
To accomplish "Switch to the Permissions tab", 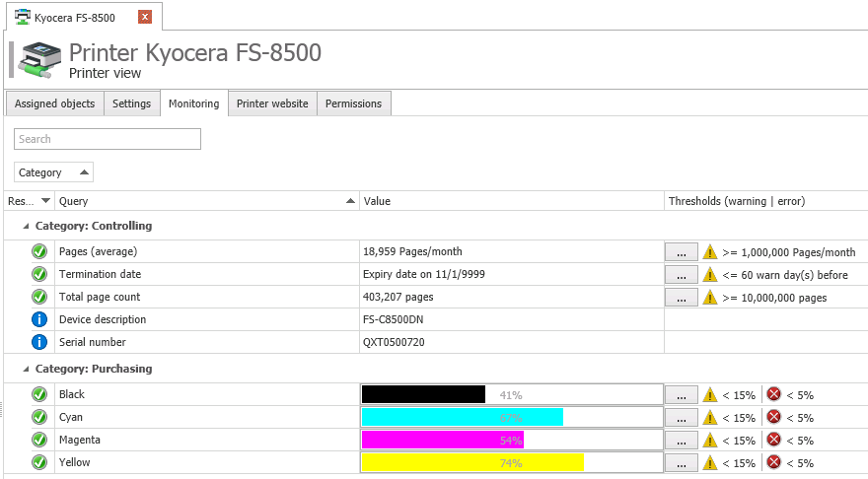I will [353, 103].
